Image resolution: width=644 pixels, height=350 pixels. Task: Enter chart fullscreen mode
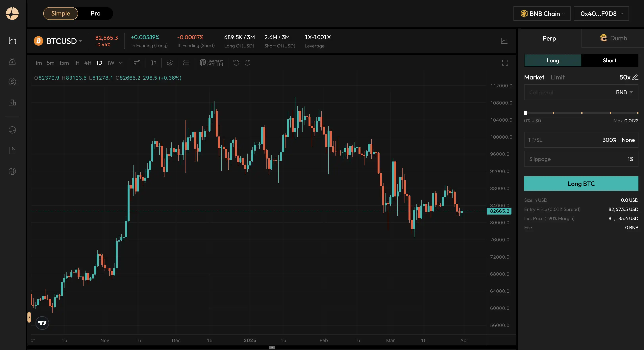pos(505,63)
